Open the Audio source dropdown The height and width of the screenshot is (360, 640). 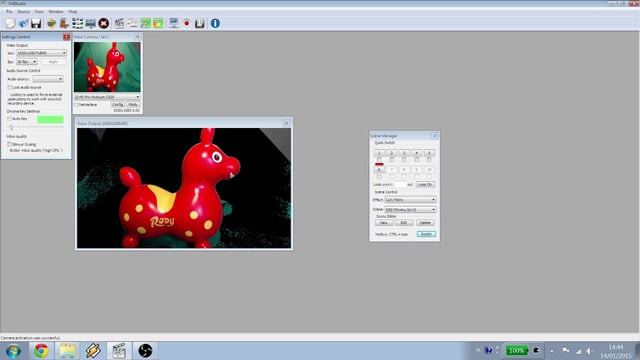[x=48, y=79]
